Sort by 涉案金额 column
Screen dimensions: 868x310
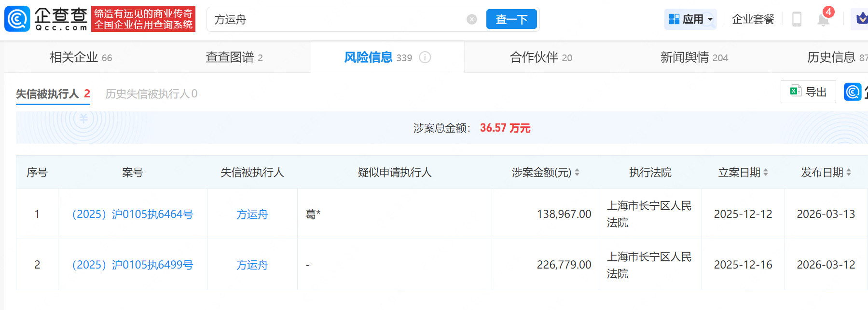pyautogui.click(x=577, y=173)
